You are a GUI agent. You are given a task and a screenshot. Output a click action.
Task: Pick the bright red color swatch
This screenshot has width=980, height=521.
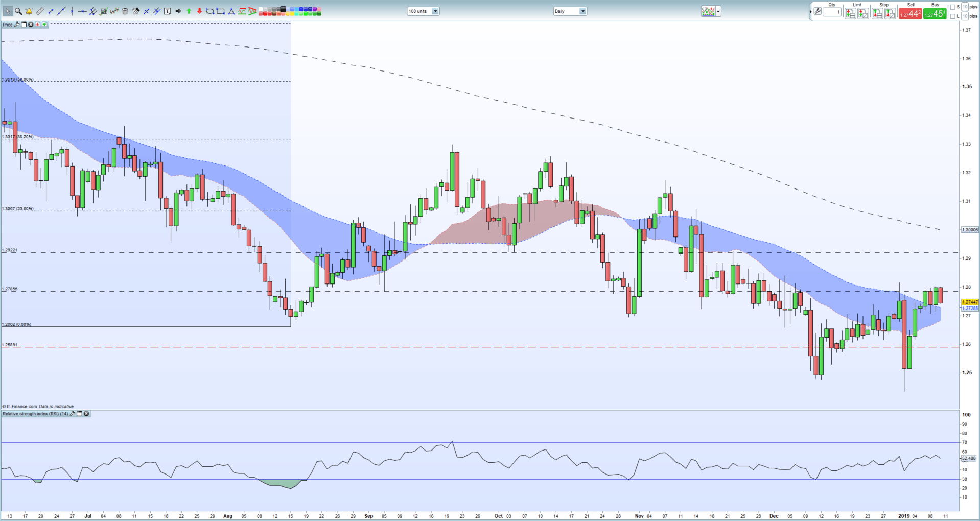pos(265,13)
